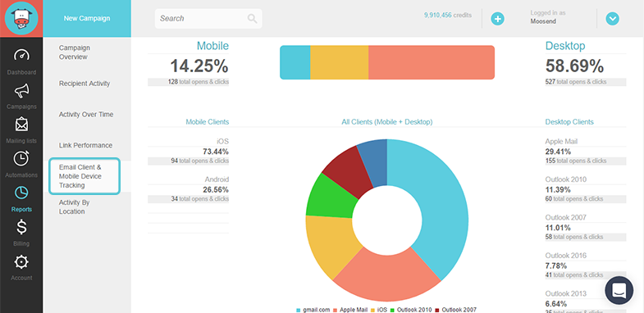
Task: Open the Reports pie chart icon
Action: [x=21, y=193]
